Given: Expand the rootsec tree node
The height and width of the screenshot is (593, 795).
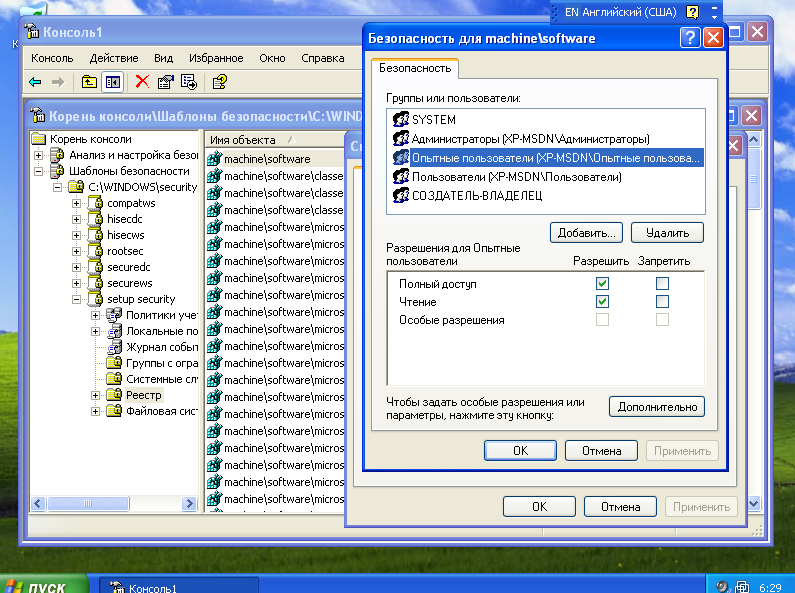Looking at the screenshot, I should pos(76,251).
